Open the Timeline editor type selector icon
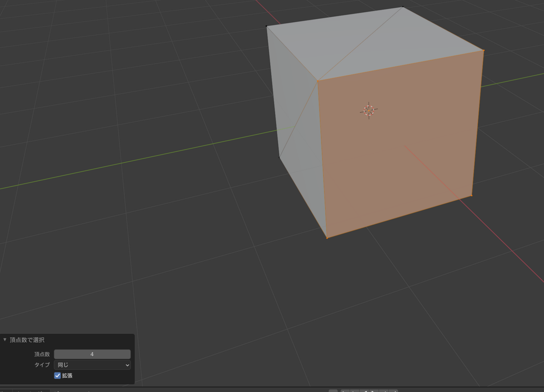 coord(4,390)
